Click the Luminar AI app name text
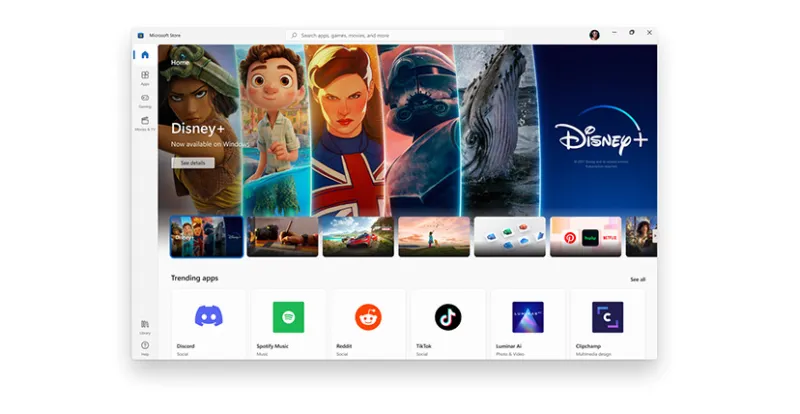Viewport: 800px width, 414px height. click(509, 346)
